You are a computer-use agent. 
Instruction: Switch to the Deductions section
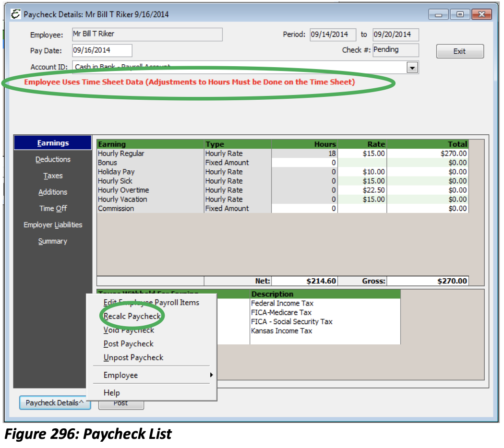[53, 159]
